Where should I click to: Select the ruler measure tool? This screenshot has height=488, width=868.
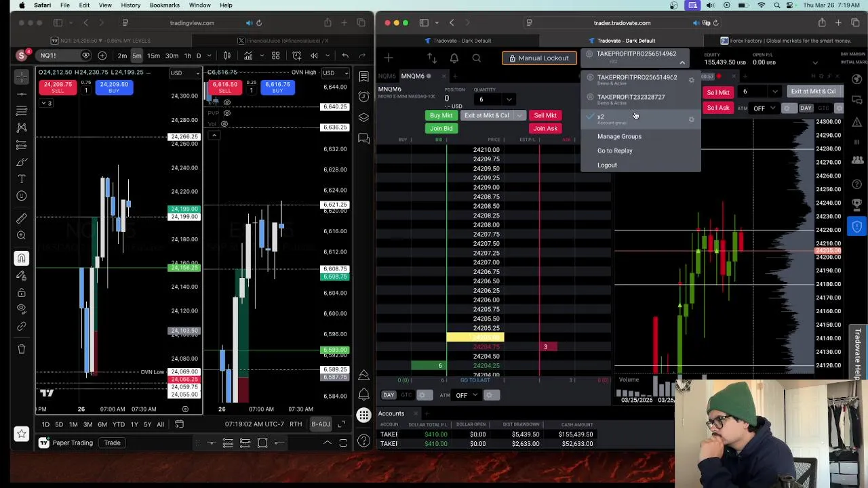pos(22,218)
